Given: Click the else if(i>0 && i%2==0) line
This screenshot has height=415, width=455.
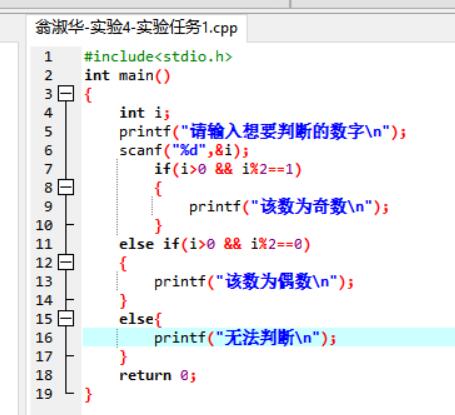Looking at the screenshot, I should click(x=215, y=244).
